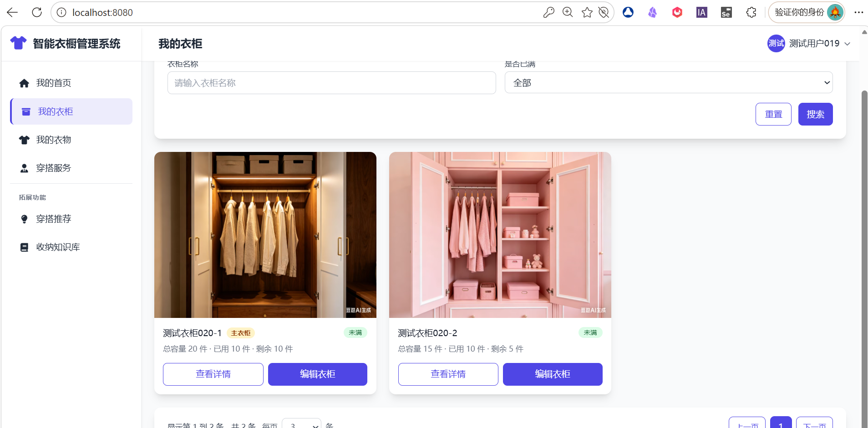The width and height of the screenshot is (868, 428).
Task: Click the round 测试 user avatar
Action: click(x=776, y=43)
